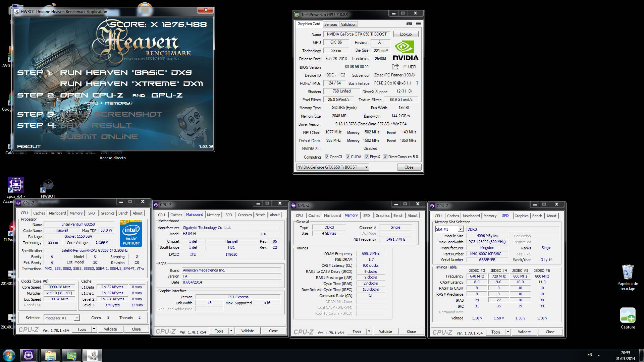Click the Tools button in CPU-Z Mainboard window
644x362 pixels.
[x=219, y=331]
